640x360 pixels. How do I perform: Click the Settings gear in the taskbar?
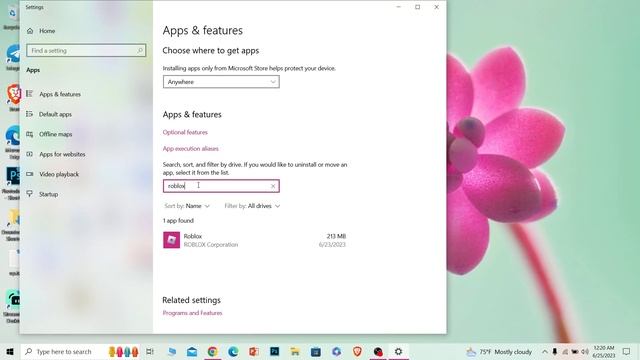click(x=398, y=351)
